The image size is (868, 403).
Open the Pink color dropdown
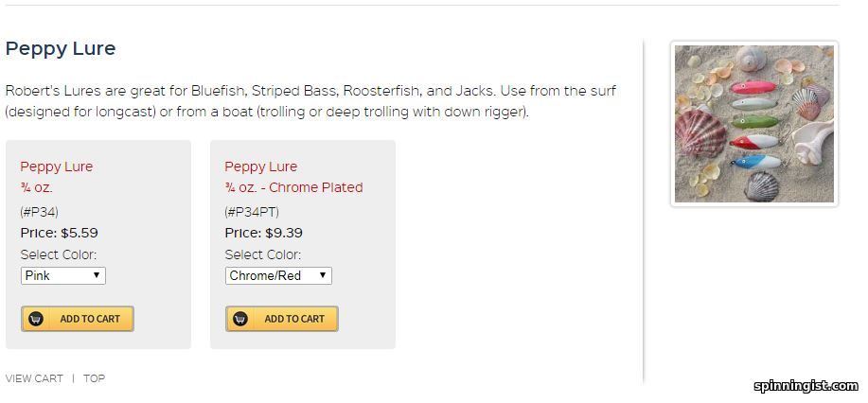[x=63, y=275]
